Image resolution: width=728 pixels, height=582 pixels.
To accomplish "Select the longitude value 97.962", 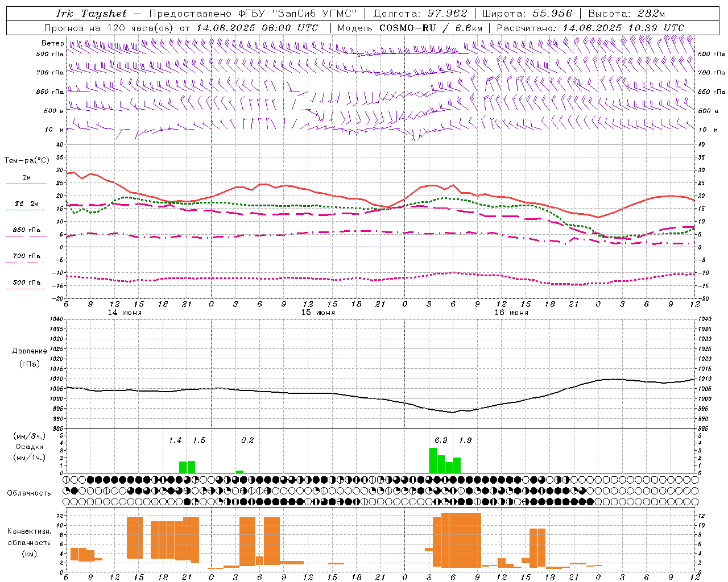I will click(448, 14).
